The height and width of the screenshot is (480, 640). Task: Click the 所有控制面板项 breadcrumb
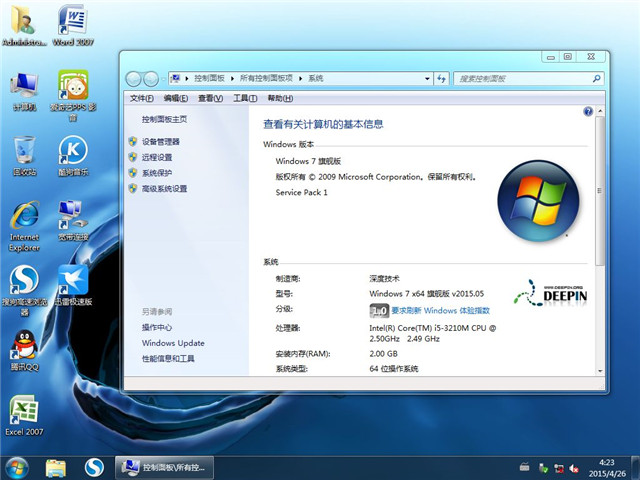pyautogui.click(x=266, y=78)
